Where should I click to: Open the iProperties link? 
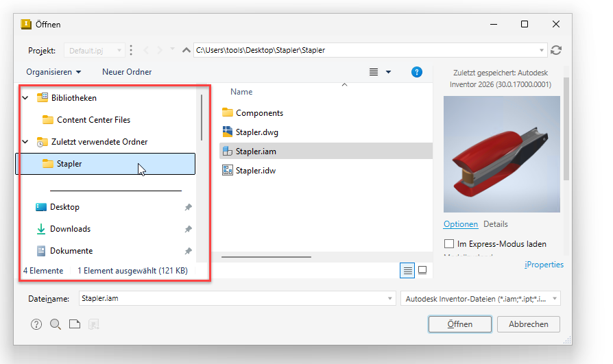tap(544, 265)
